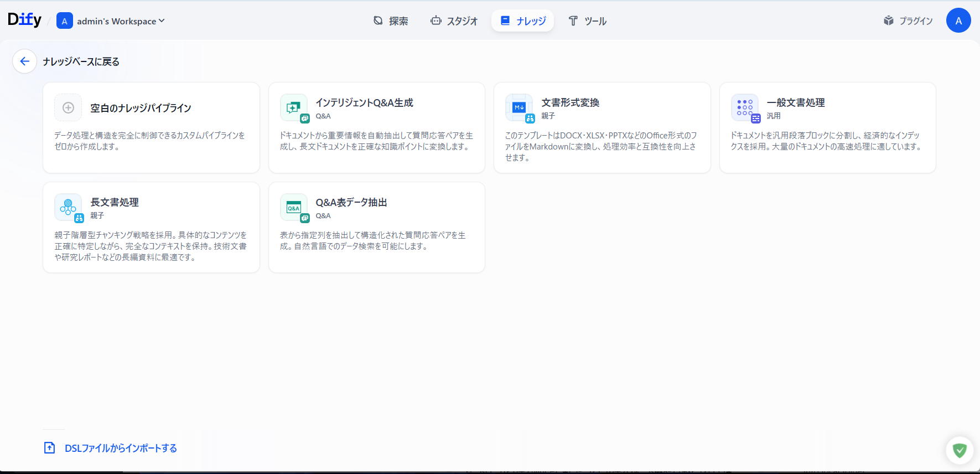Switch to the スタジオ tab

point(454,21)
